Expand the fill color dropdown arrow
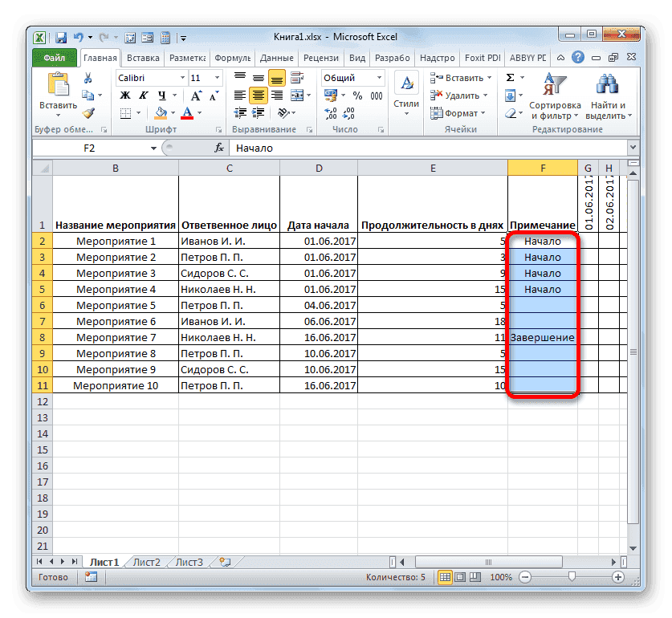 [x=173, y=113]
